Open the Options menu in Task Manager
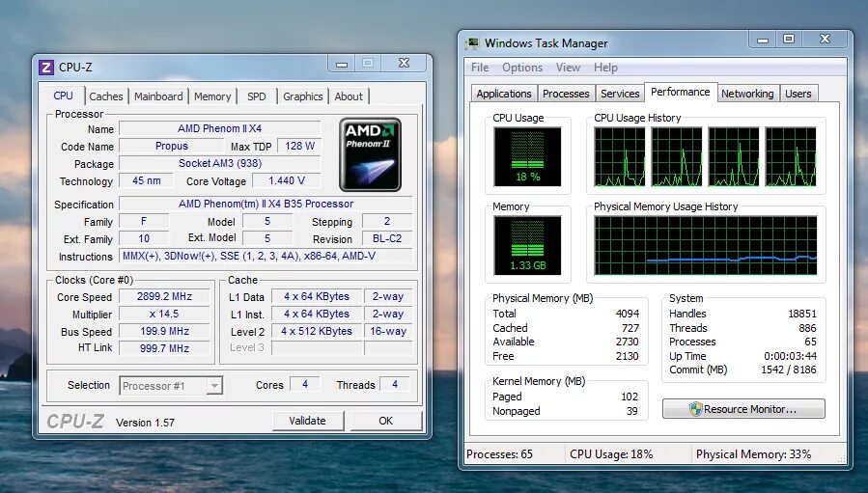This screenshot has height=493, width=868. tap(522, 68)
